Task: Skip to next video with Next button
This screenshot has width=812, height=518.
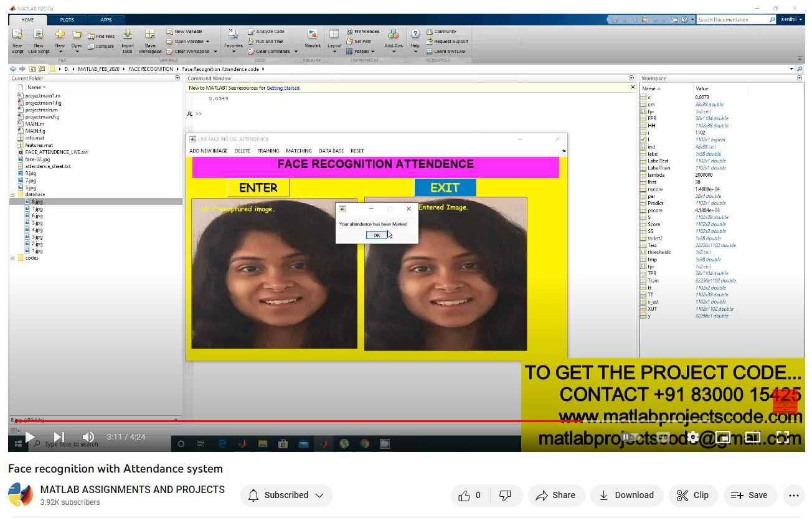Action: 59,437
